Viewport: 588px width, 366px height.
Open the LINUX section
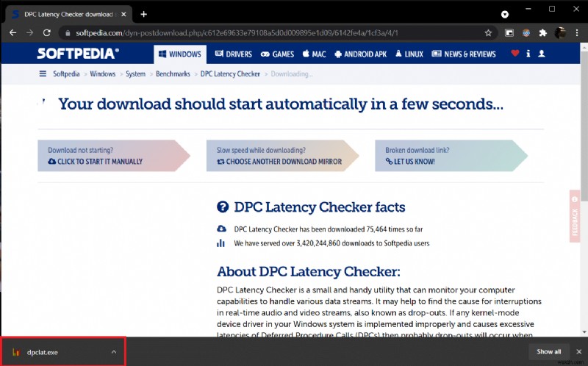(409, 54)
